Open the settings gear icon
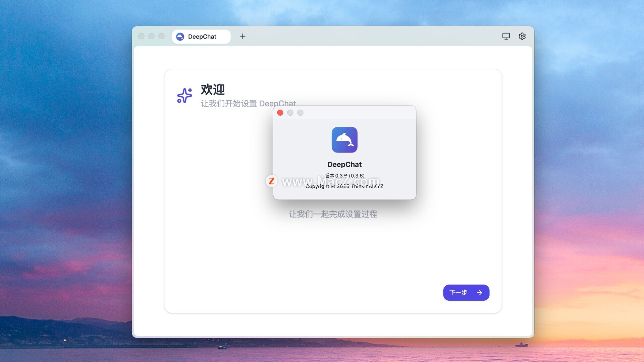Screen dimensions: 644x362 [522, 36]
